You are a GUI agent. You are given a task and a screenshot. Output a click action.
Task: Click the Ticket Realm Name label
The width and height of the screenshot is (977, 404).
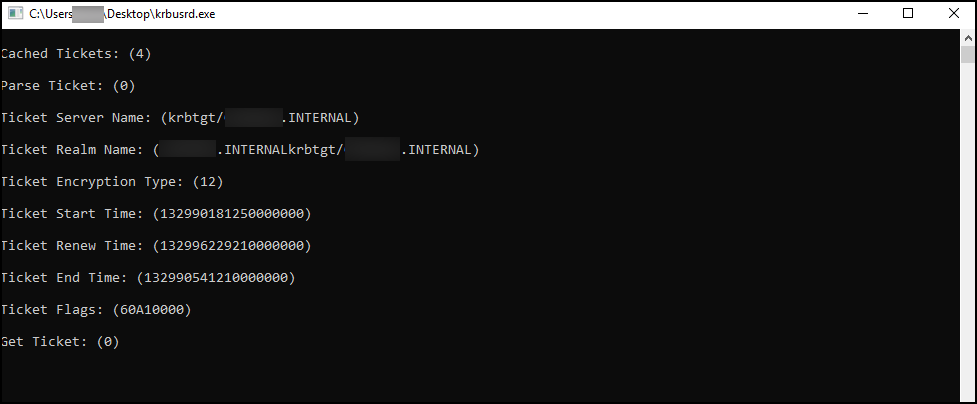point(73,150)
